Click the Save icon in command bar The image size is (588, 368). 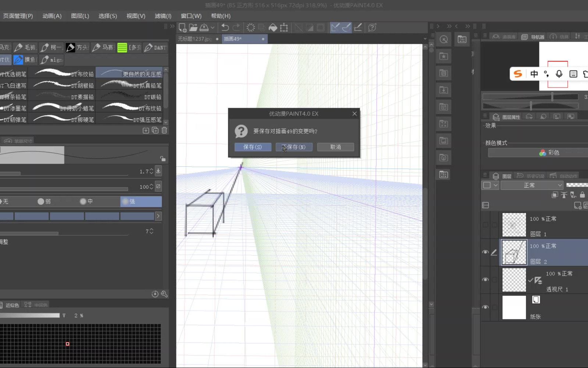point(204,28)
